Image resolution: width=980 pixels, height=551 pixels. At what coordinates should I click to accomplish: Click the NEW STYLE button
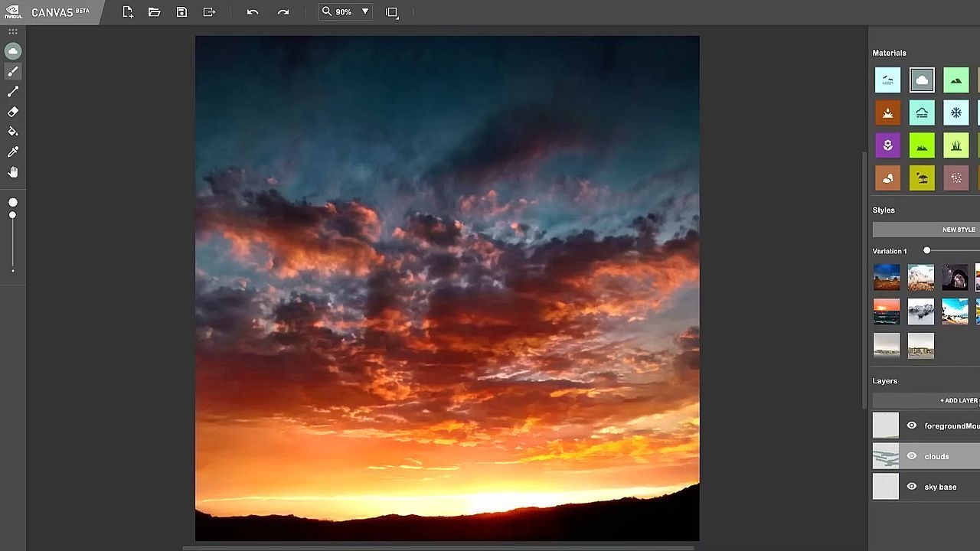pyautogui.click(x=926, y=230)
